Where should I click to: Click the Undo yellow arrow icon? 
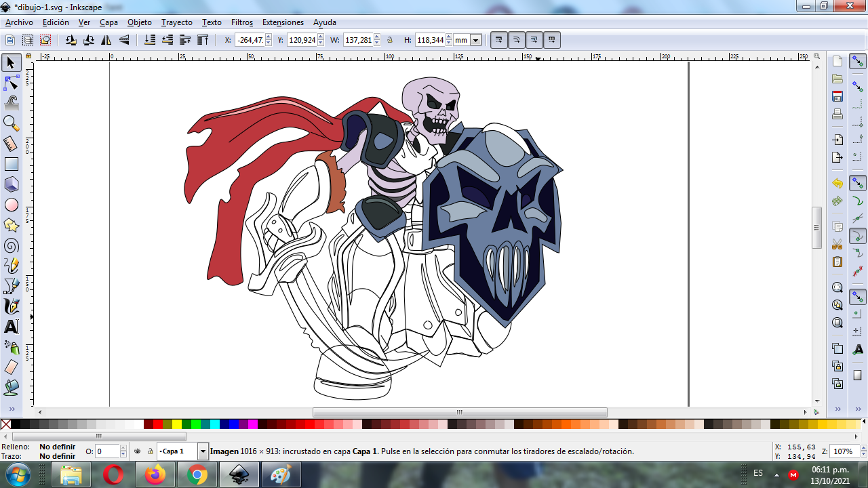coord(837,184)
